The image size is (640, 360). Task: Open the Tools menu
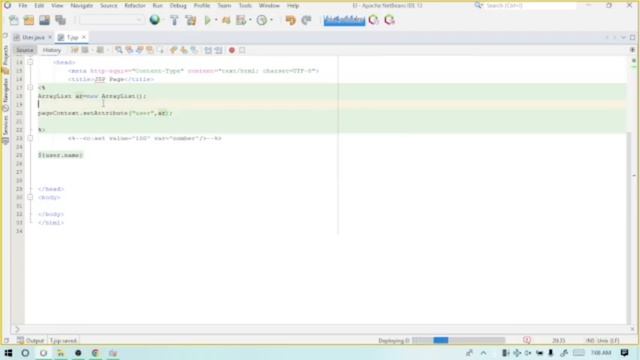(x=245, y=6)
